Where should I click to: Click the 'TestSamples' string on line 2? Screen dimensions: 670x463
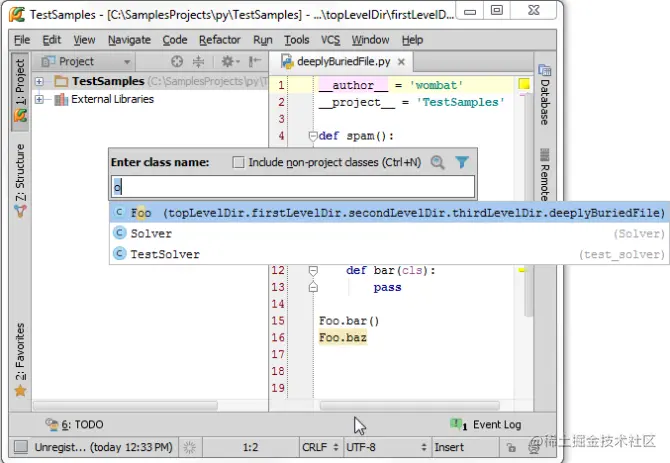click(461, 102)
